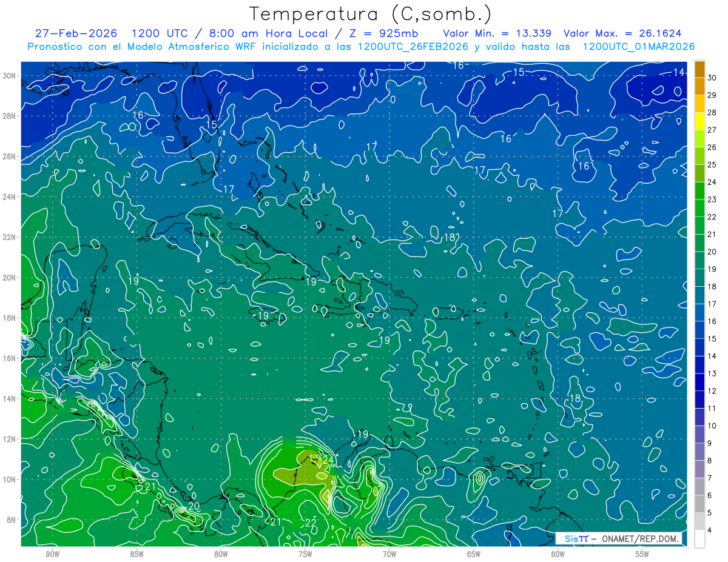Click the colorbar scale value 27
This screenshot has width=728, height=562.
click(x=712, y=130)
